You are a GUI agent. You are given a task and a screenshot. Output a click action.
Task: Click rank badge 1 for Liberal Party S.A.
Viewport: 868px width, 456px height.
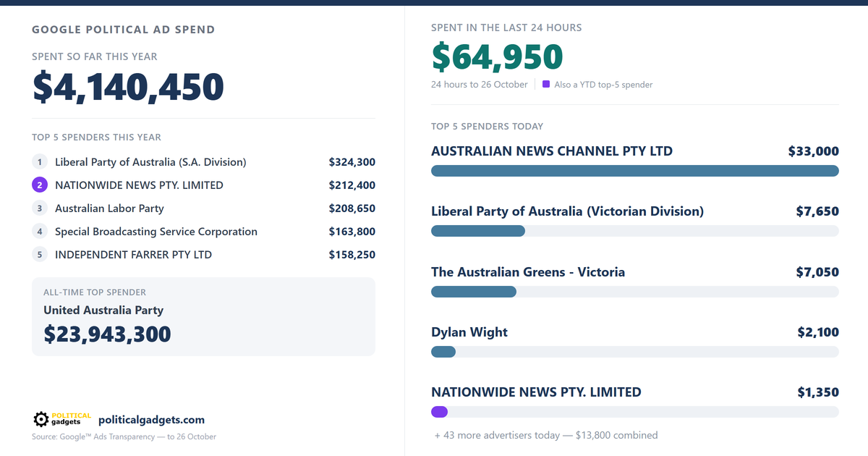[x=40, y=162]
